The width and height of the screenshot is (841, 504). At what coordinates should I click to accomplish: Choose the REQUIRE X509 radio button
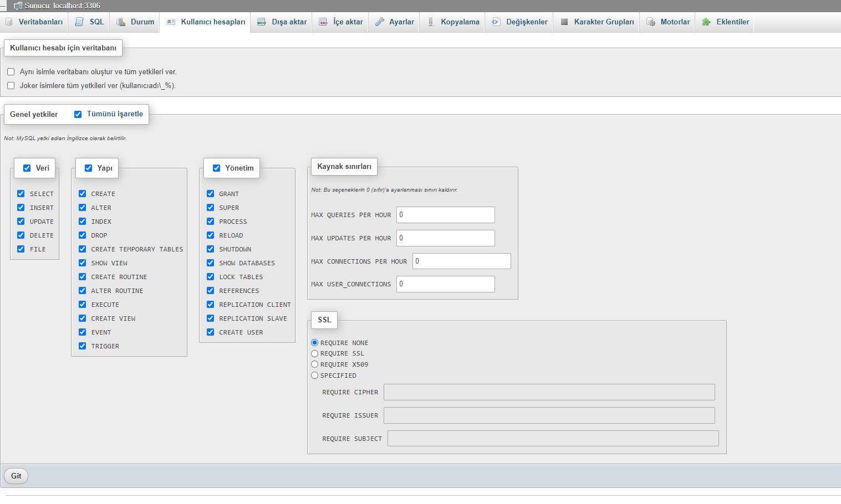315,364
